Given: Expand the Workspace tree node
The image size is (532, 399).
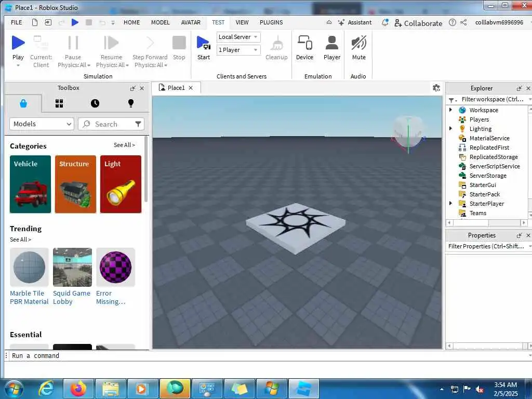Looking at the screenshot, I should click(x=450, y=110).
